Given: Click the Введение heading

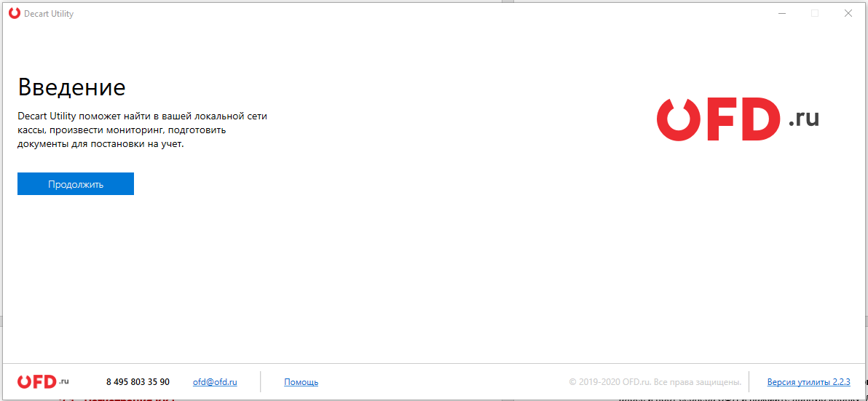Looking at the screenshot, I should [x=72, y=87].
